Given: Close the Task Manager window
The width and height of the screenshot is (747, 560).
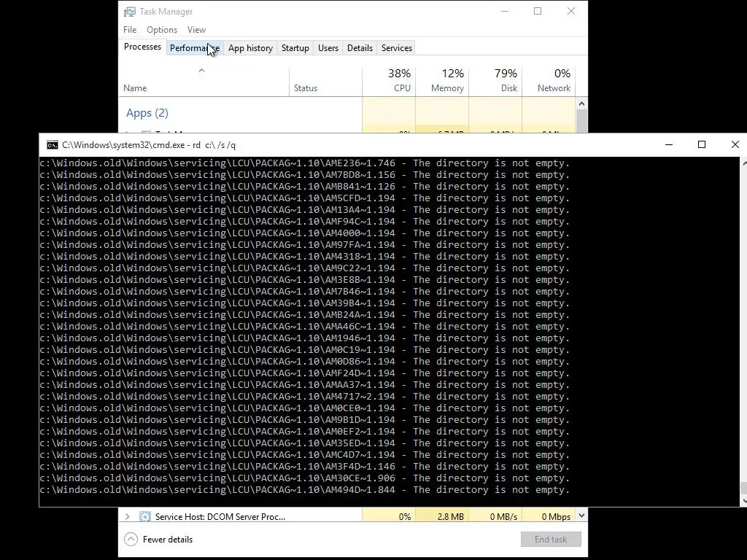Looking at the screenshot, I should 571,12.
